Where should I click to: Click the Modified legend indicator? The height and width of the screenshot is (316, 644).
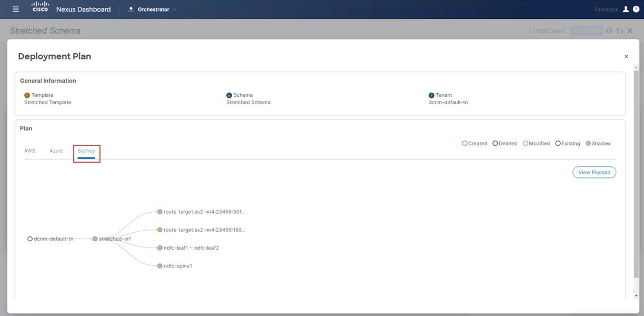point(526,143)
